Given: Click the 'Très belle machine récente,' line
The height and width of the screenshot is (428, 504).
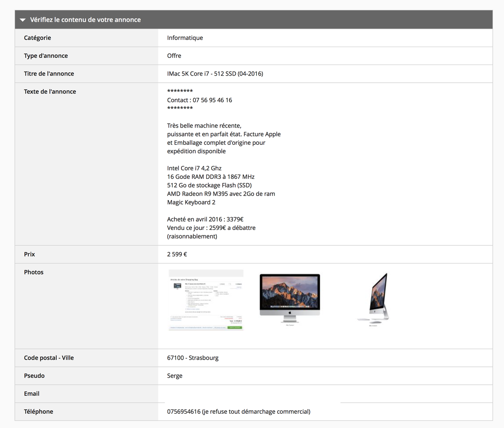Looking at the screenshot, I should click(204, 125).
